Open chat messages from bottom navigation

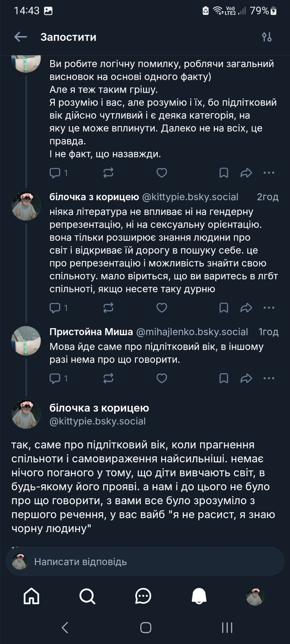click(143, 596)
